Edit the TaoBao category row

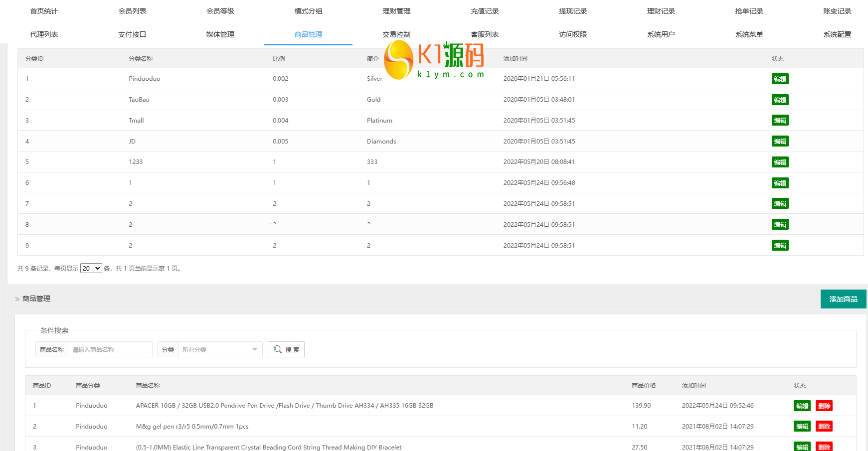[x=780, y=100]
